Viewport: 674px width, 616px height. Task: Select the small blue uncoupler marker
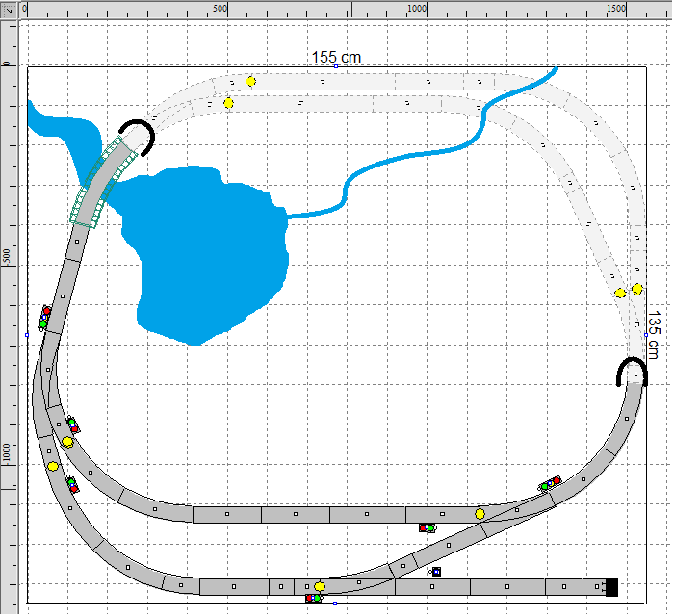tap(435, 572)
